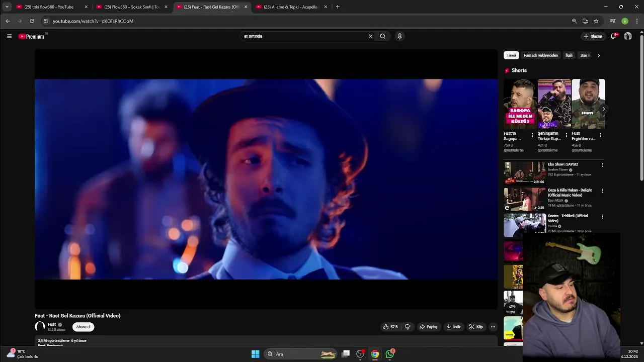Screen dimensions: 644x362
Task: Open Ceza & Killa Hakan Delight title
Action: (x=570, y=193)
